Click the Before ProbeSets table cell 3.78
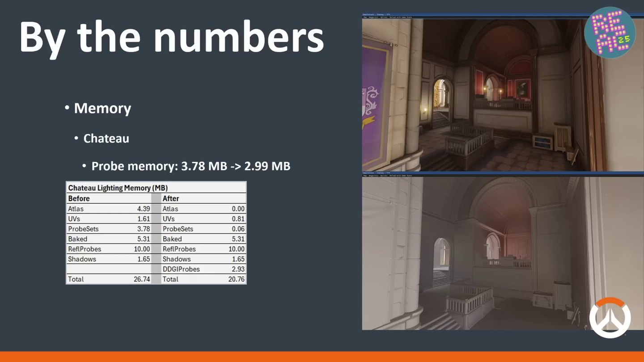644x362 pixels. click(x=144, y=229)
